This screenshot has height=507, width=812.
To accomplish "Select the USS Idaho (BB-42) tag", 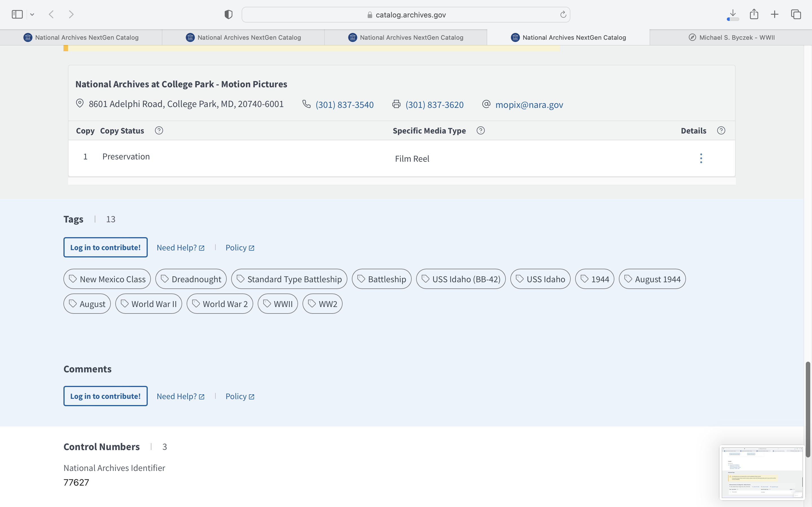I will point(461,279).
